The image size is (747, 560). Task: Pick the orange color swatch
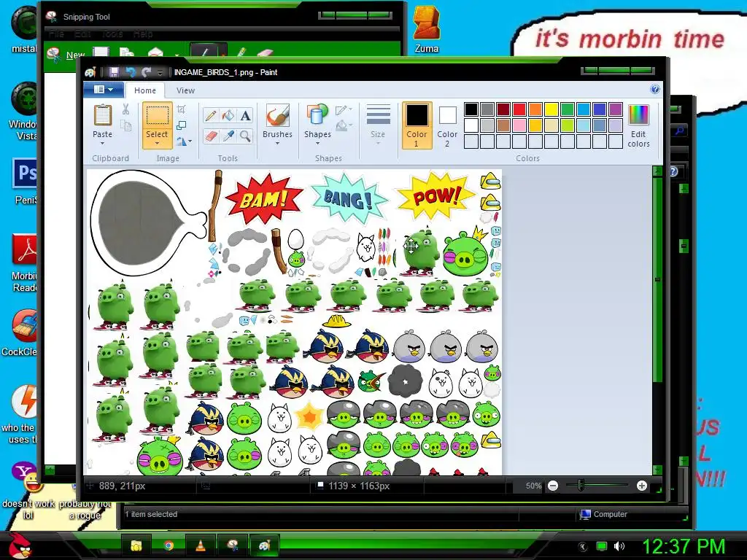point(535,109)
